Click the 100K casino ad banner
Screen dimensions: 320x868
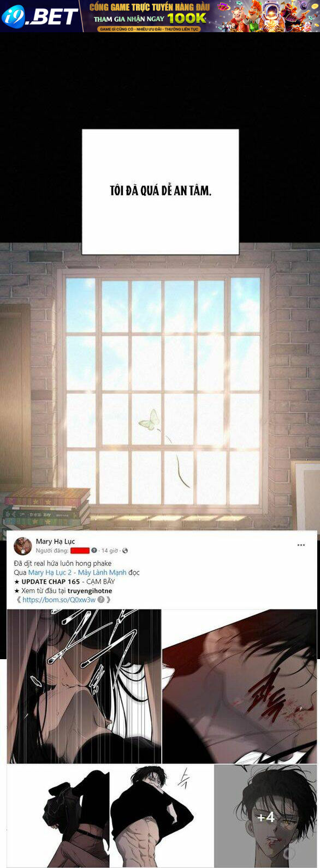[x=202, y=16]
